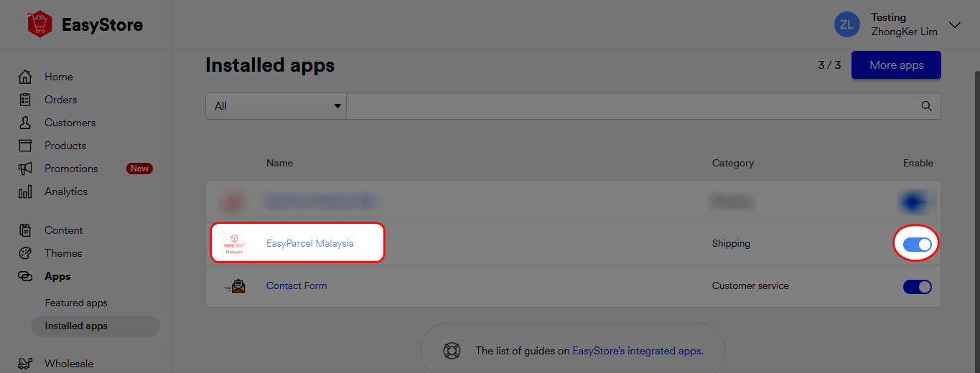
Task: Click the Installed apps page heading
Action: click(270, 65)
